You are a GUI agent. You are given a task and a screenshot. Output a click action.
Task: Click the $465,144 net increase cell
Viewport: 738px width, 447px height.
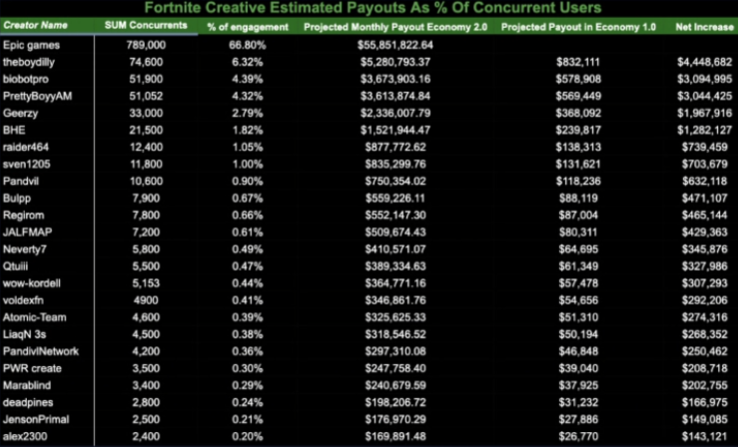(705, 215)
